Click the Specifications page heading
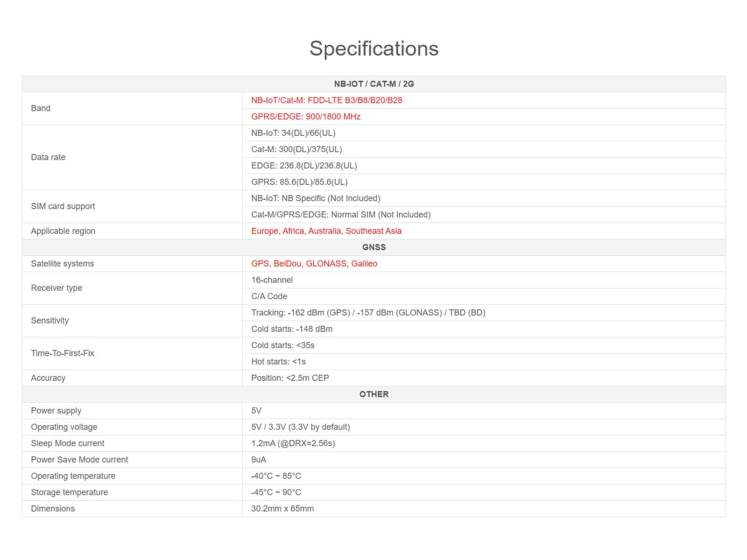This screenshot has height=560, width=747. coord(373,49)
